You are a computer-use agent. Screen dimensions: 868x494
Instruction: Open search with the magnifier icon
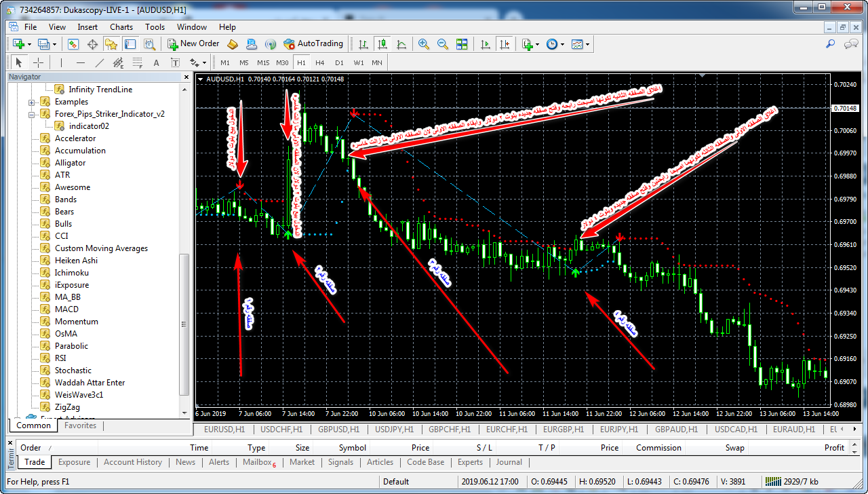coord(830,44)
